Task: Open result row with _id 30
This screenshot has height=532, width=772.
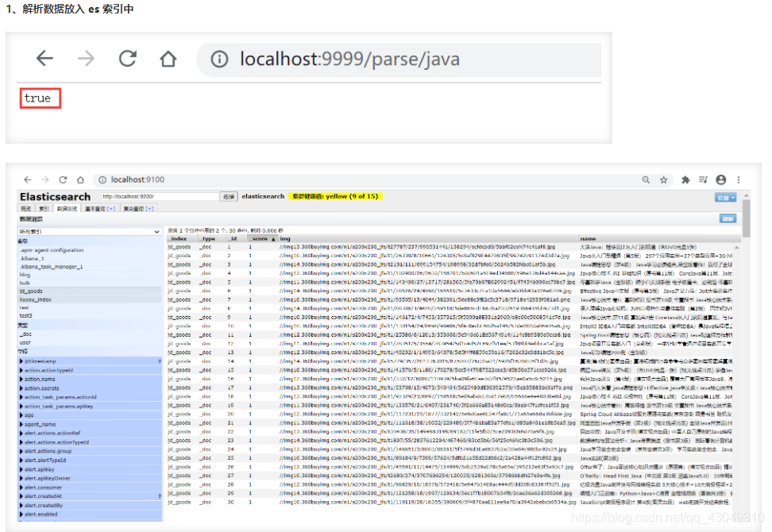Action: 449,502
